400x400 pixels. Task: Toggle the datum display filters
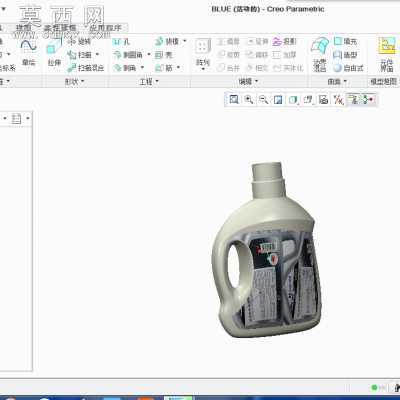pyautogui.click(x=338, y=99)
